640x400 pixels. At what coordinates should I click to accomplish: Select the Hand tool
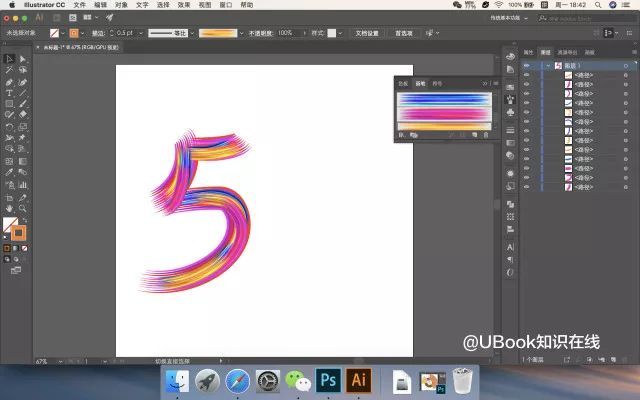9,209
